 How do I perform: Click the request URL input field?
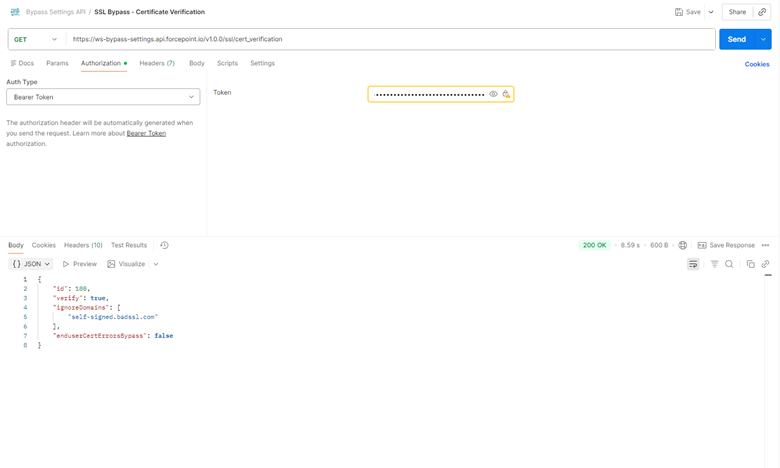point(390,39)
